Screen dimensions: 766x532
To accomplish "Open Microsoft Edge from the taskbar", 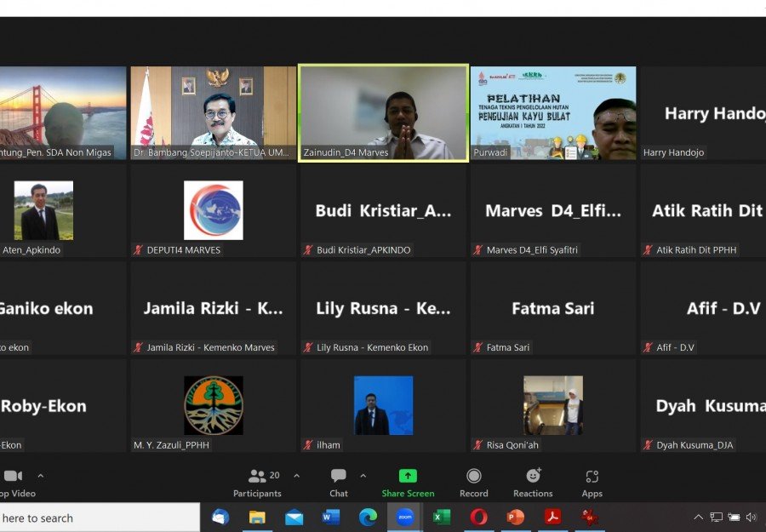I will pyautogui.click(x=368, y=517).
